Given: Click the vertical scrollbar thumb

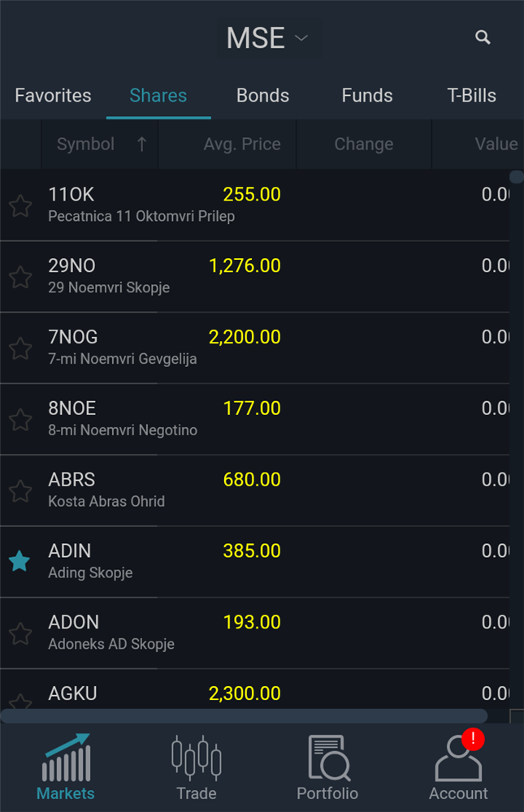Looking at the screenshot, I should tap(516, 177).
